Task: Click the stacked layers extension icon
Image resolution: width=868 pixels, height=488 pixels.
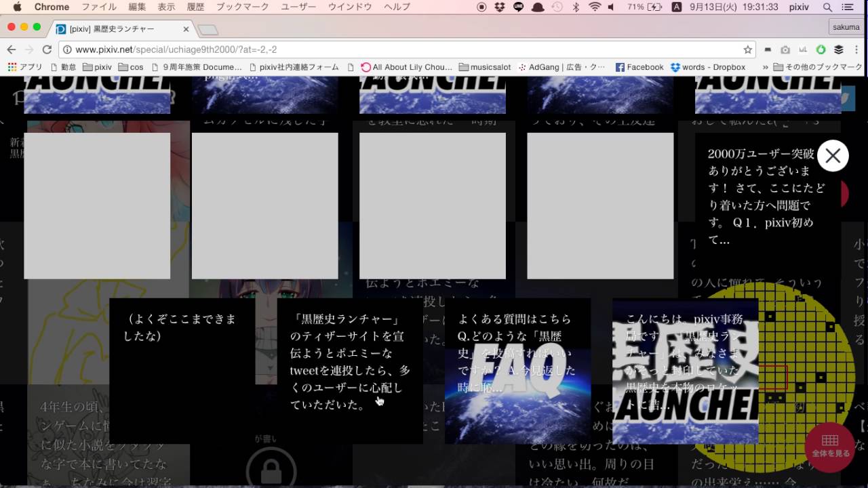Action: (x=838, y=49)
